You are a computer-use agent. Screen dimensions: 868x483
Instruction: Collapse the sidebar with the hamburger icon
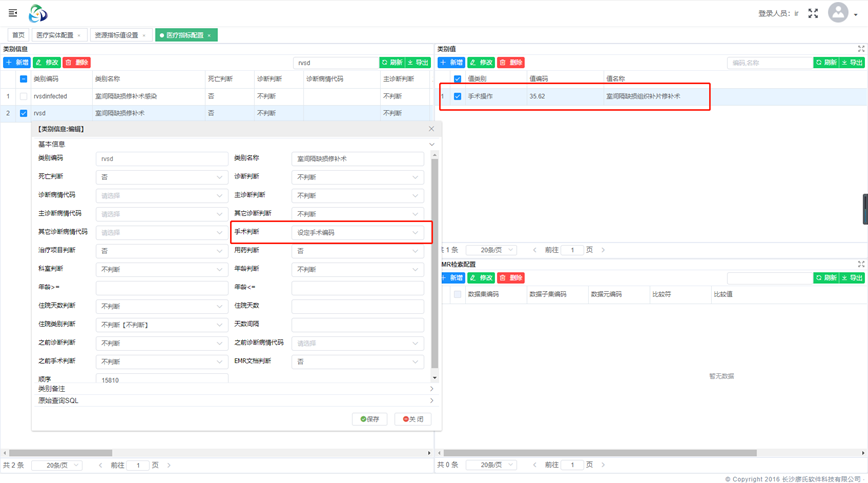(x=13, y=13)
